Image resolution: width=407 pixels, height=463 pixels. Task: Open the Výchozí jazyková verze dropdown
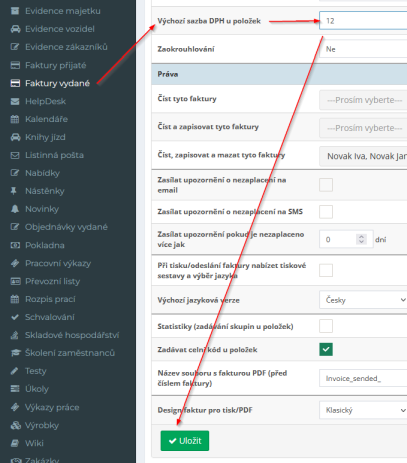(x=363, y=300)
